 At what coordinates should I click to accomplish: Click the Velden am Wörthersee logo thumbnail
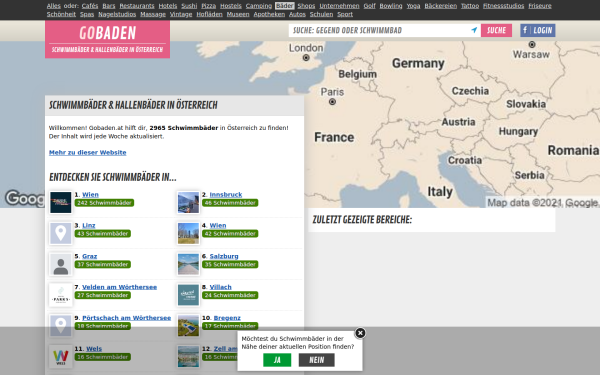[x=60, y=295]
